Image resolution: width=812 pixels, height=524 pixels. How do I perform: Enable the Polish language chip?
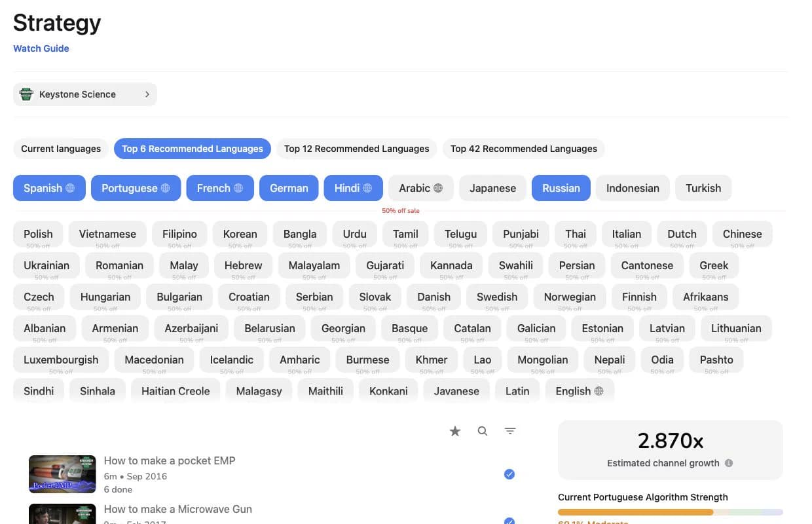click(38, 234)
